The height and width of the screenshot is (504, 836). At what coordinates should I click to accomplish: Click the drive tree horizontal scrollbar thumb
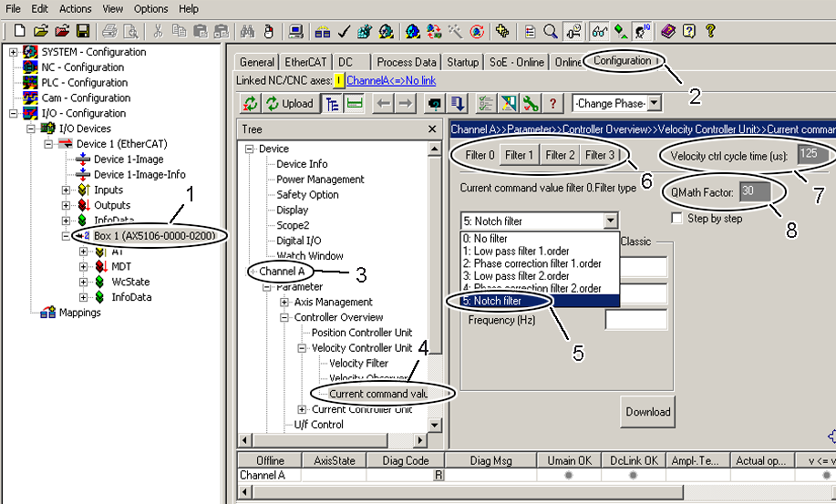click(320, 440)
